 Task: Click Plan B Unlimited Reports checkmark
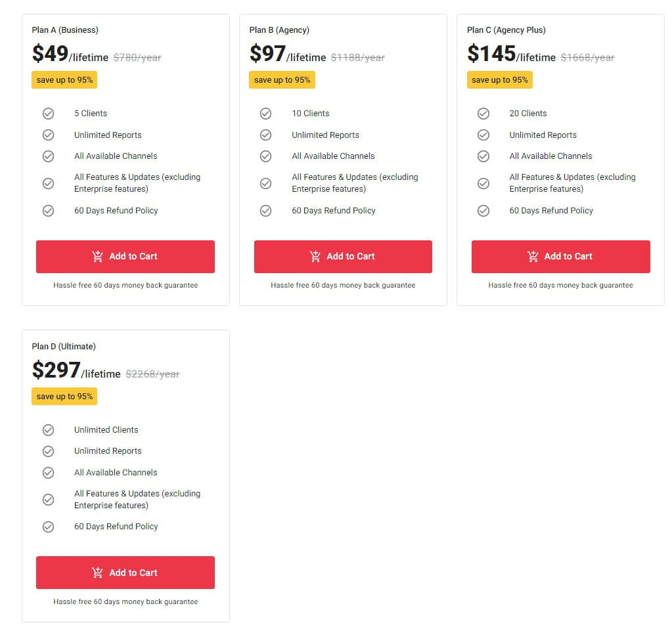(x=265, y=135)
